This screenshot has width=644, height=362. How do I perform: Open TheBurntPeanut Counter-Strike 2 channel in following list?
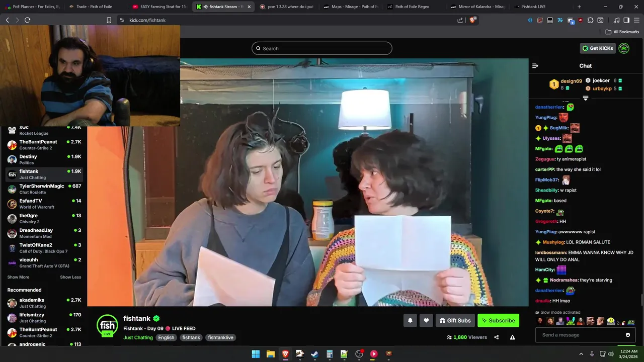click(x=44, y=145)
